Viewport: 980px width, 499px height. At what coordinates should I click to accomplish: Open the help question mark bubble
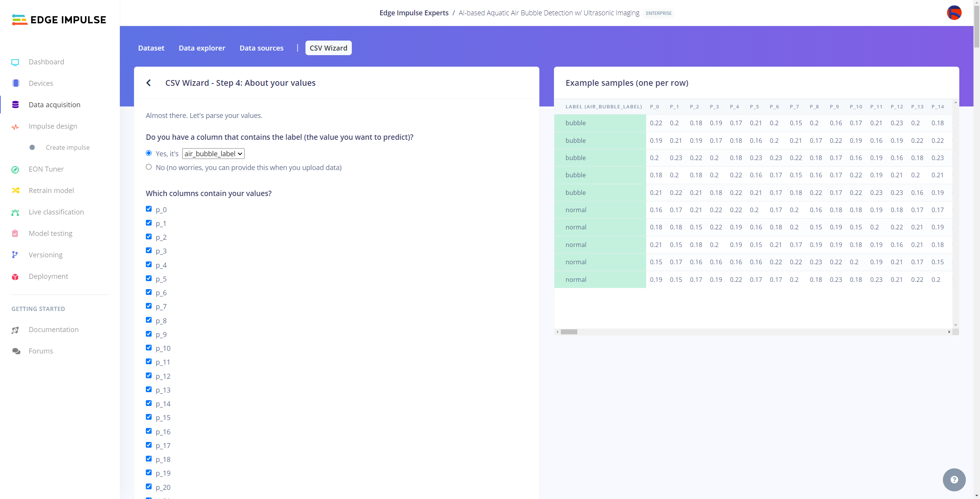[x=954, y=479]
